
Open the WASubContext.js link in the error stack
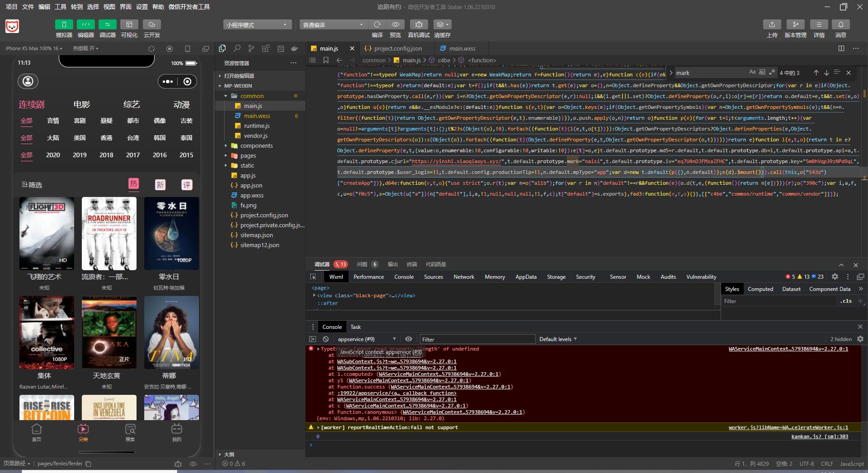point(396,361)
